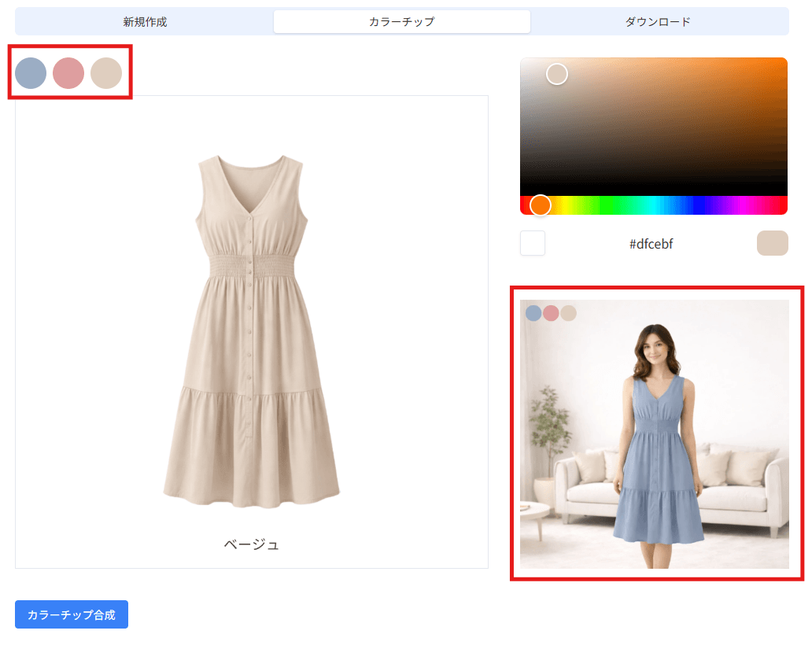Open the ダウンロード tab
812x649 pixels.
coord(658,22)
